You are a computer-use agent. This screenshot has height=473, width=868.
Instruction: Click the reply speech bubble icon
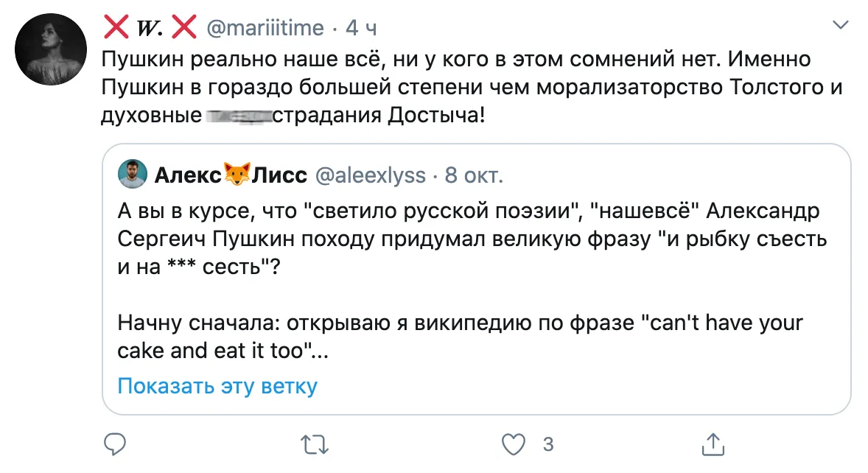tap(115, 444)
